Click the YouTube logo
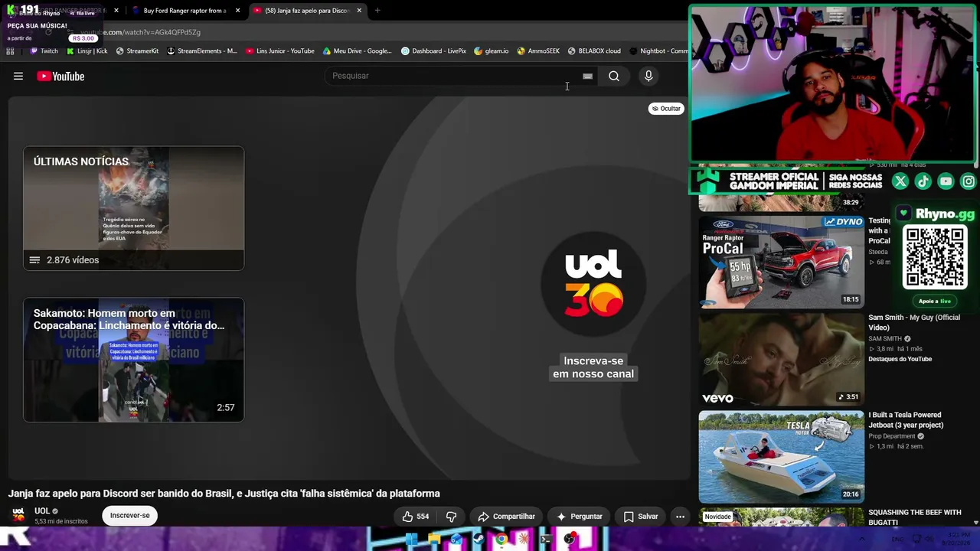Screen dimensions: 980x551 [x=60, y=76]
